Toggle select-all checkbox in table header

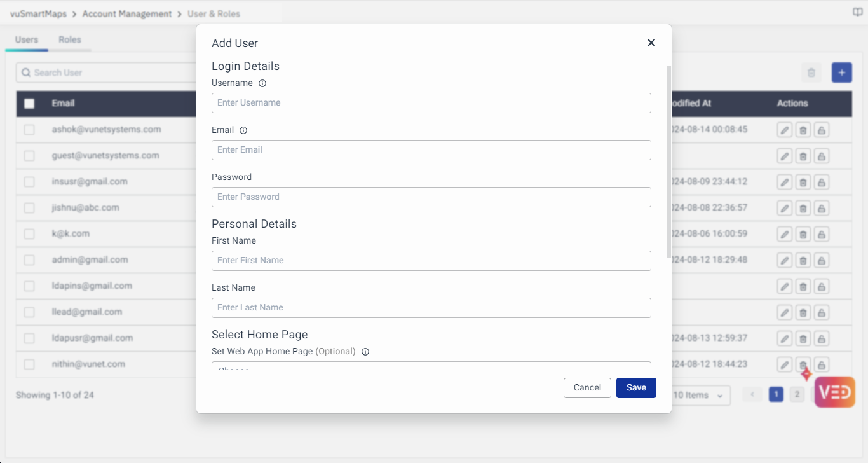tap(29, 104)
